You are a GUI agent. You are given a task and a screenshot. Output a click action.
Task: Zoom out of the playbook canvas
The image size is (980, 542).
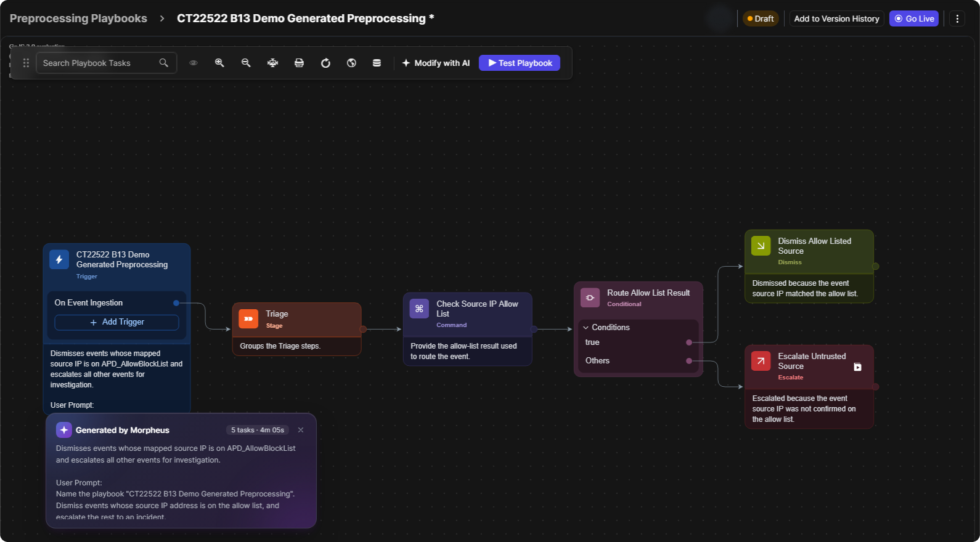coord(246,63)
